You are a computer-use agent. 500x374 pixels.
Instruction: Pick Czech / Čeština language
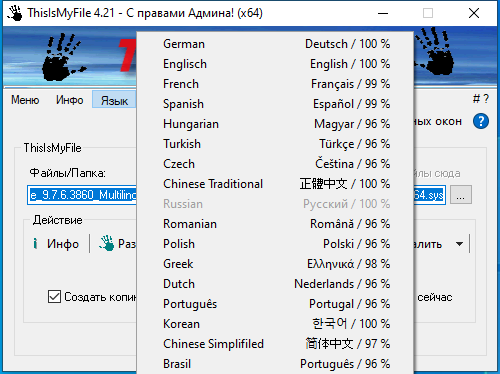pos(275,164)
